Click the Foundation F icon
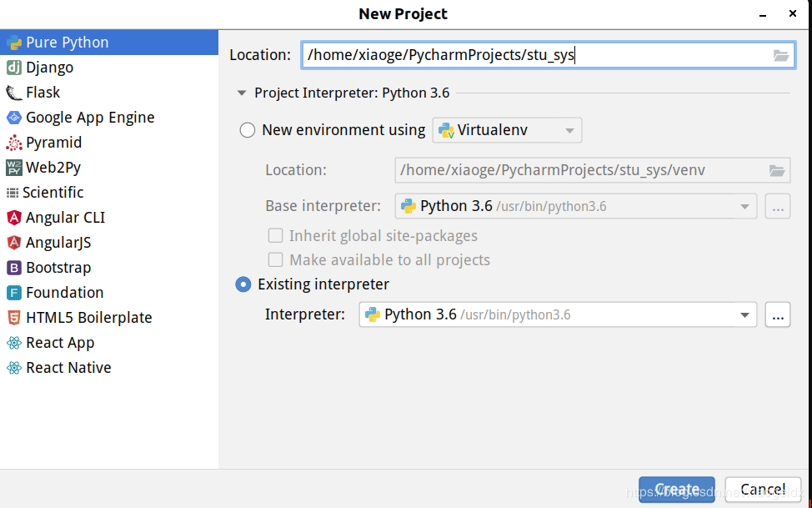812x508 pixels. (x=14, y=293)
